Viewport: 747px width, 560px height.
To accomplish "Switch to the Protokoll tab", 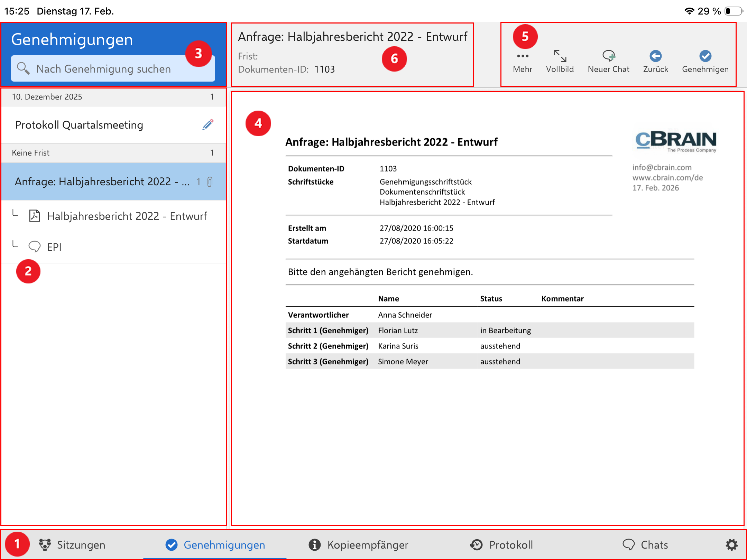I will pyautogui.click(x=501, y=545).
